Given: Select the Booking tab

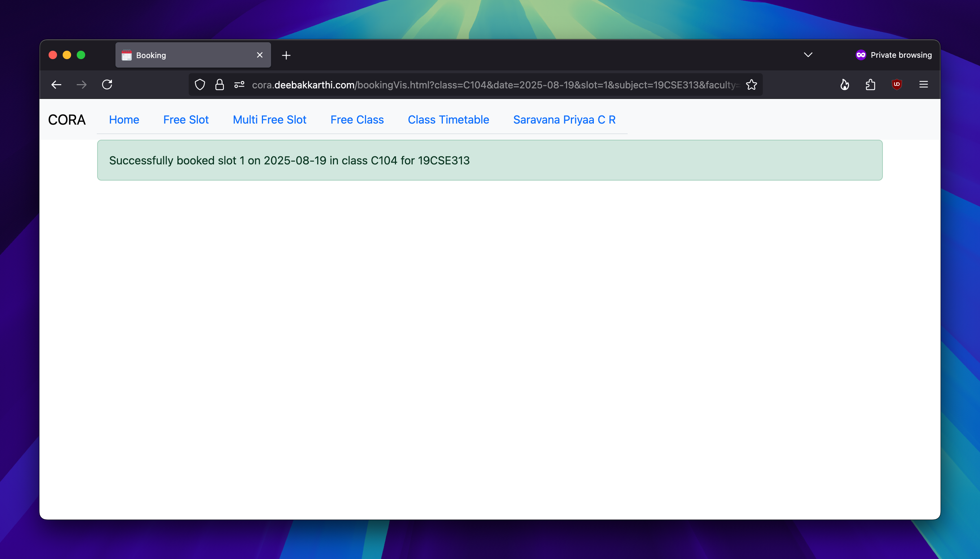Looking at the screenshot, I should (x=193, y=55).
